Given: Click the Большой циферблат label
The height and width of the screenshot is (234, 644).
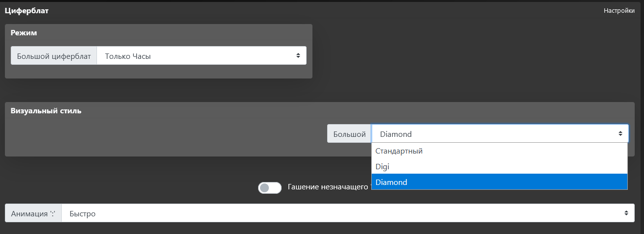Looking at the screenshot, I should tap(54, 56).
